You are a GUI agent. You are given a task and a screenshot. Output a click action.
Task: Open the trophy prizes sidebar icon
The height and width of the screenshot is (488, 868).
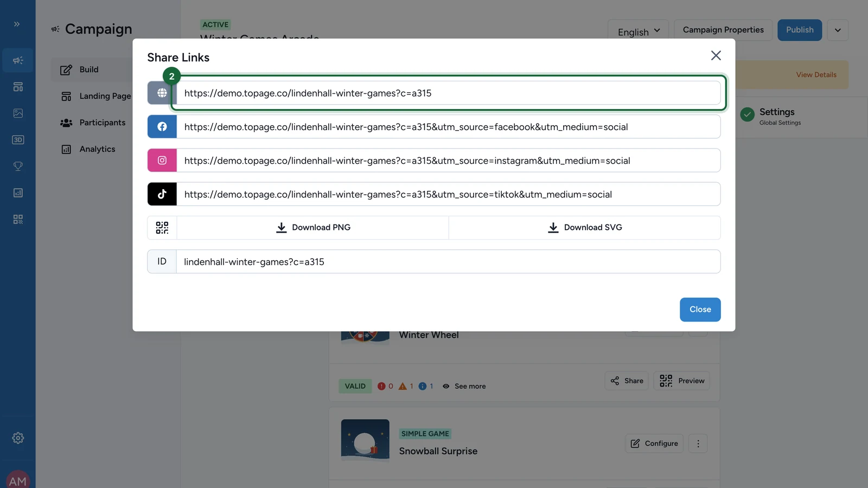click(x=18, y=166)
